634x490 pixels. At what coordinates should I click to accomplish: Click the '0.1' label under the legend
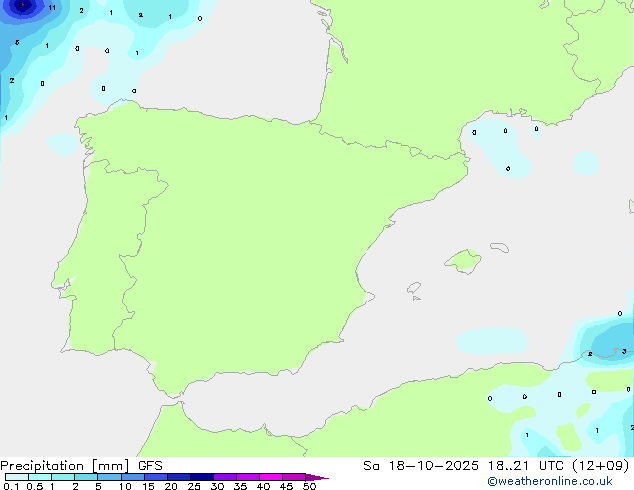(11, 486)
